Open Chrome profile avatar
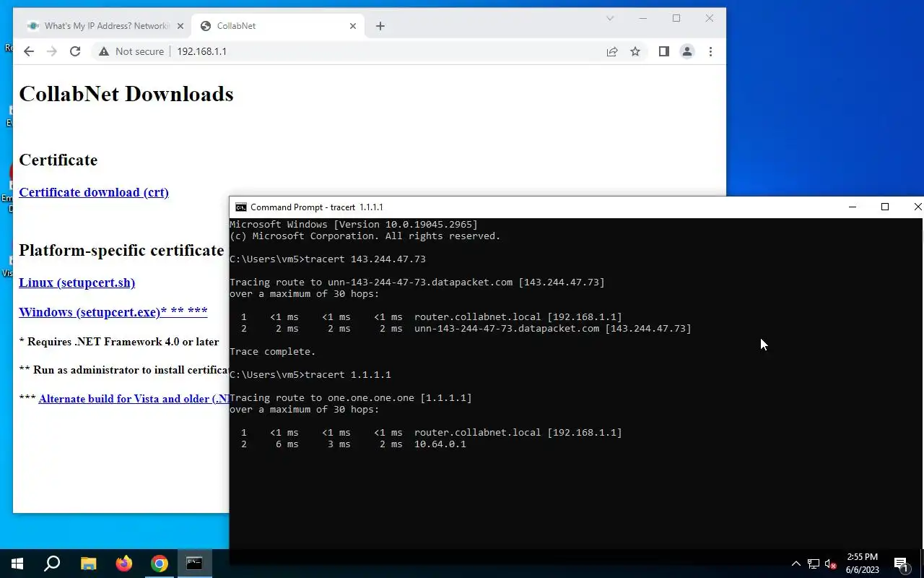924x578 pixels. pyautogui.click(x=687, y=51)
